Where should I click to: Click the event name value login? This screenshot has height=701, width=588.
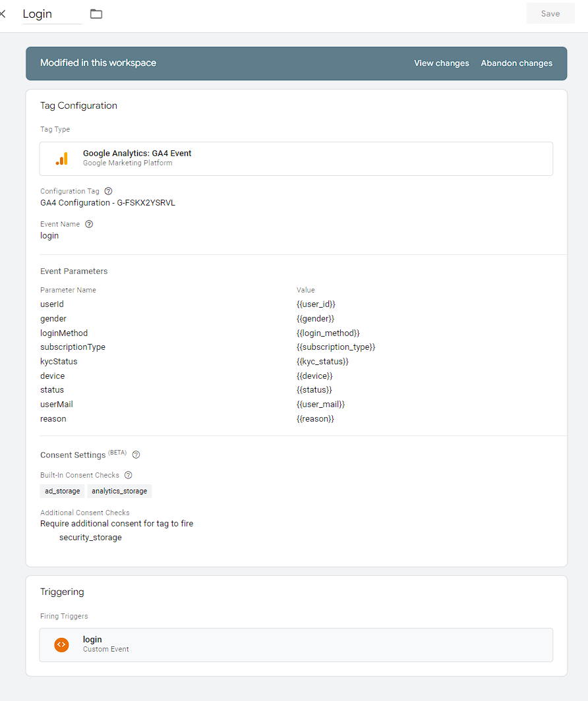[49, 236]
